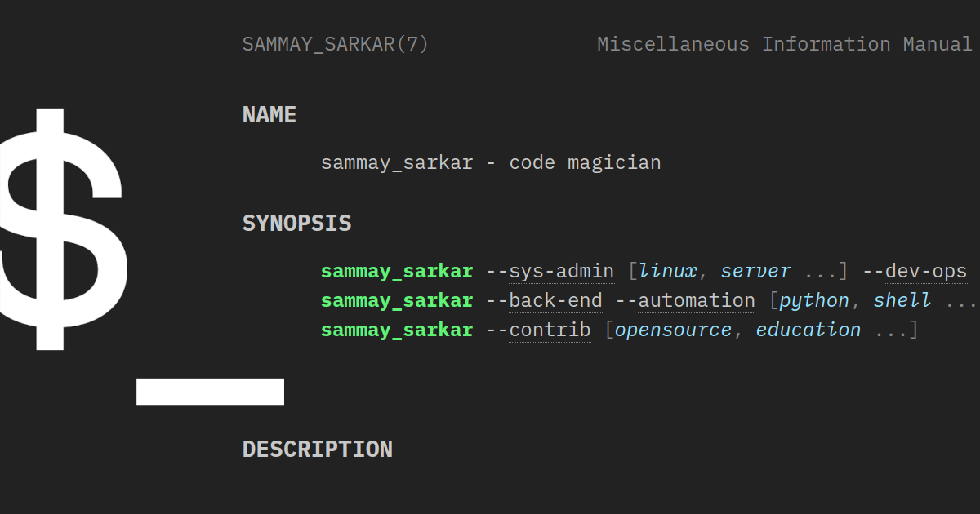Open the dev-ops option link
This screenshot has height=514, width=980.
[x=925, y=271]
